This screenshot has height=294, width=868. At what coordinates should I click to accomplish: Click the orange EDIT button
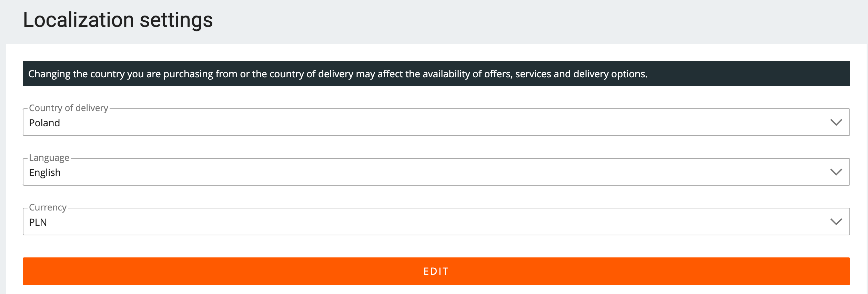tap(436, 271)
